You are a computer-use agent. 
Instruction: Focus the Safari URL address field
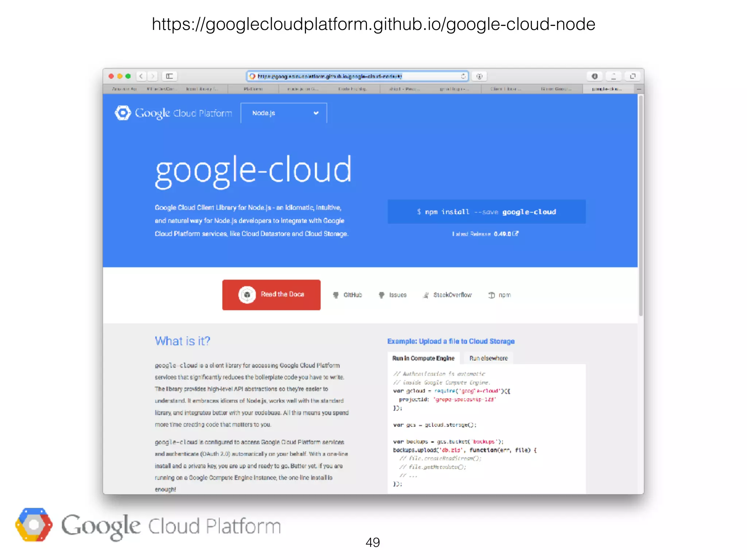point(357,76)
